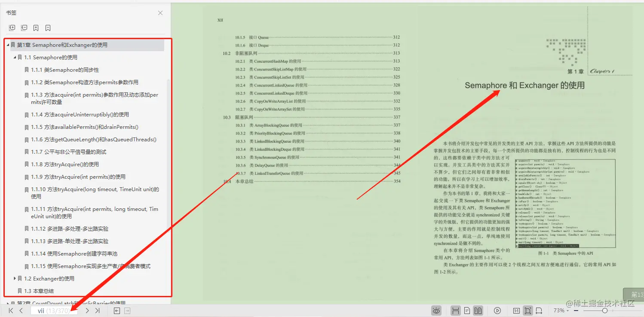Open bookmark 1.1.15 多生产者/多消费者模式
644x317 pixels.
91,266
